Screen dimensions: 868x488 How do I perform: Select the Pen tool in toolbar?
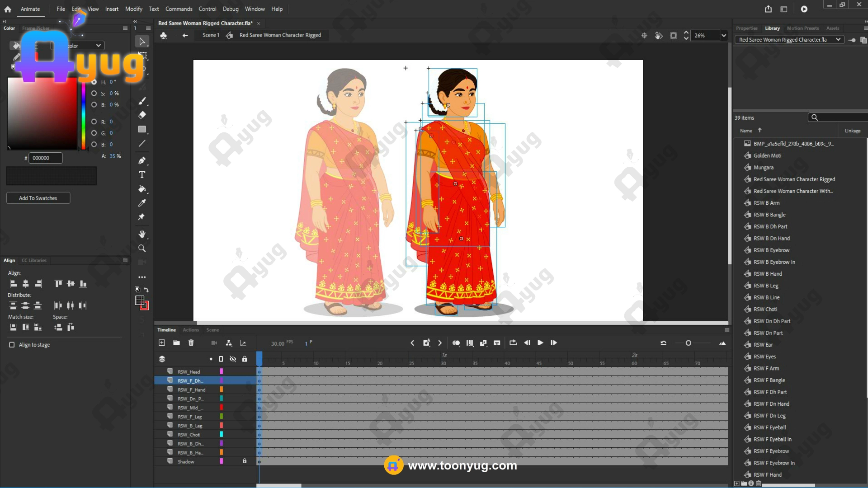pos(142,160)
